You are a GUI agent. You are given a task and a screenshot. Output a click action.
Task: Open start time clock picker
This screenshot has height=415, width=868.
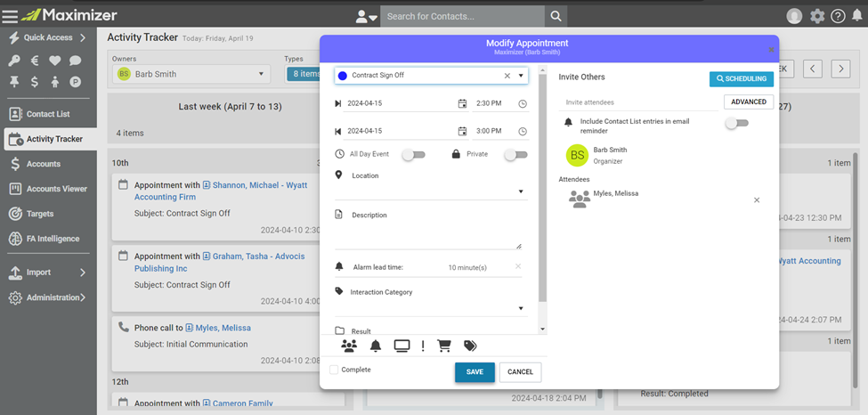[523, 103]
